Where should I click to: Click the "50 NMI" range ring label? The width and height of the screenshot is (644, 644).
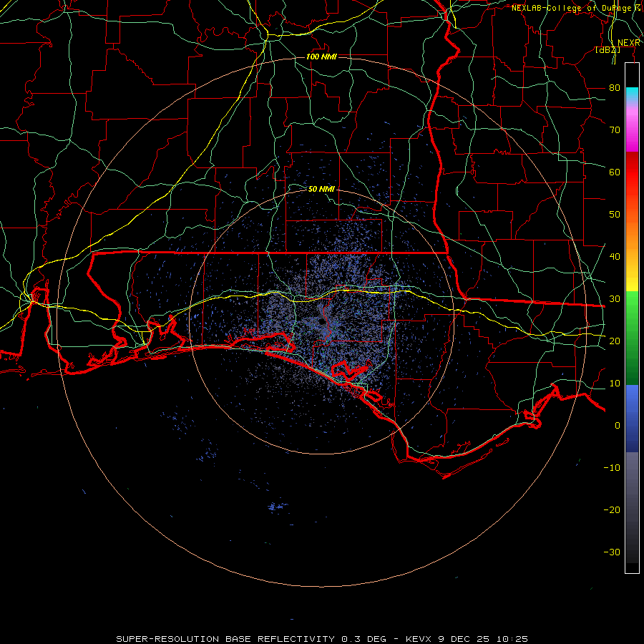coord(321,190)
